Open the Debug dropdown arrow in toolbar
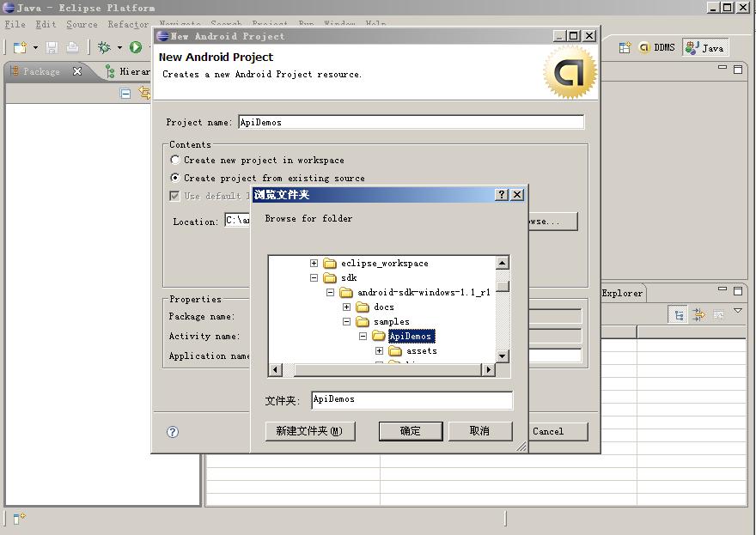 (119, 48)
